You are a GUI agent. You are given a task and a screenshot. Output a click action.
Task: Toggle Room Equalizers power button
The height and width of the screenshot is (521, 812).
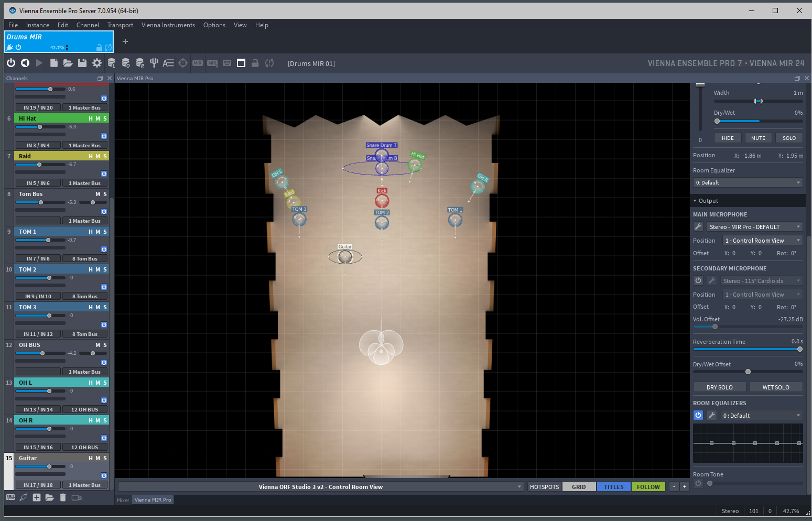pyautogui.click(x=698, y=415)
